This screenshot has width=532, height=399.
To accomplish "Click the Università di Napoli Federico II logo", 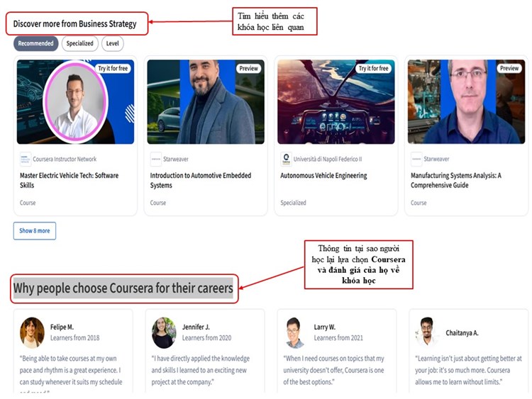I will [x=286, y=159].
